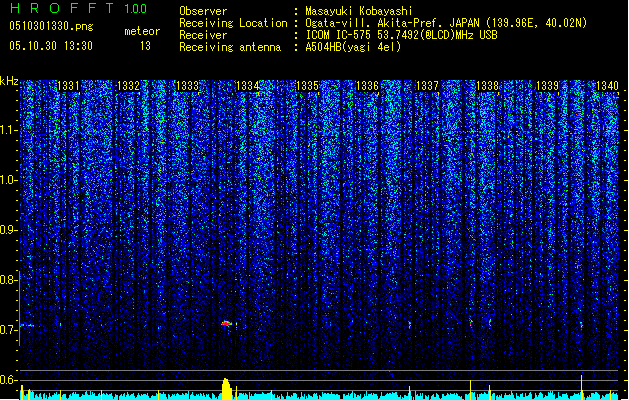Click the 0.9 kHz axis tick label
The image size is (629, 400).
(x=8, y=230)
